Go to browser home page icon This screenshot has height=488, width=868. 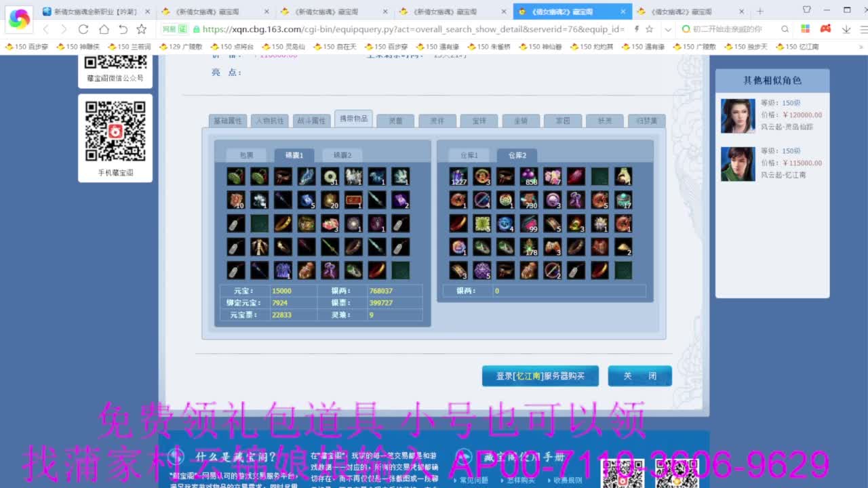104,29
